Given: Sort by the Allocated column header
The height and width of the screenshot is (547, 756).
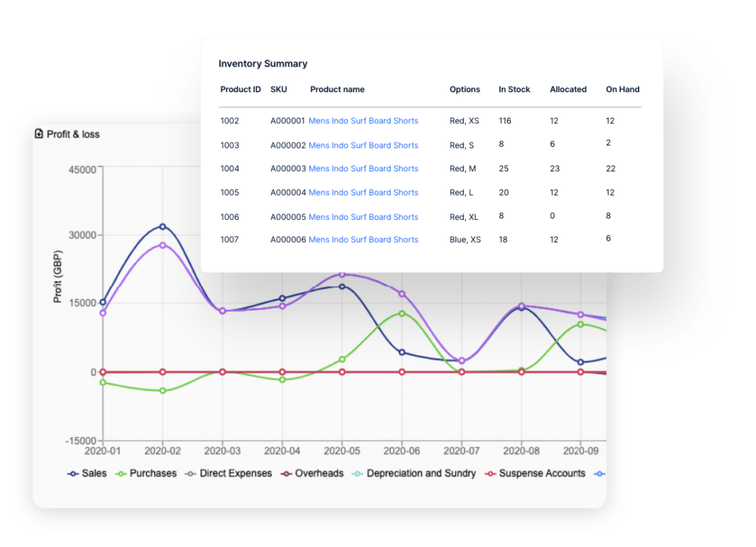Looking at the screenshot, I should [568, 89].
